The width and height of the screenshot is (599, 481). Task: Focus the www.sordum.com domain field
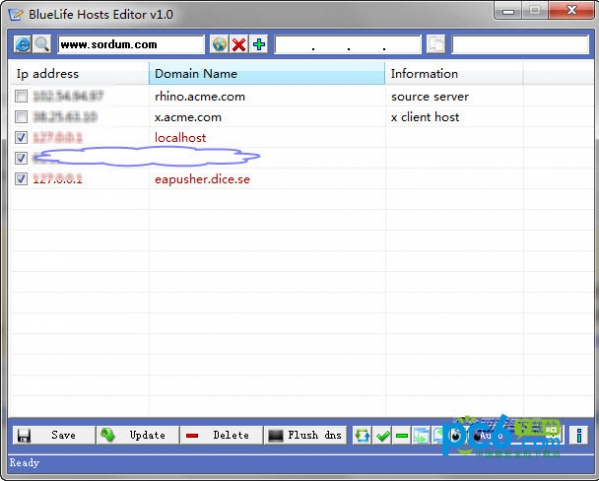(131, 44)
